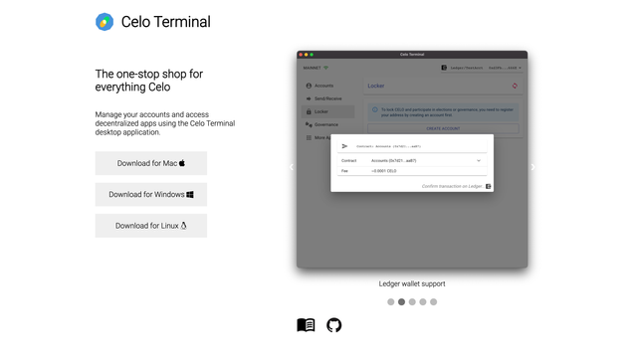
Task: Click the Ledger device icon in dialog
Action: click(x=489, y=186)
